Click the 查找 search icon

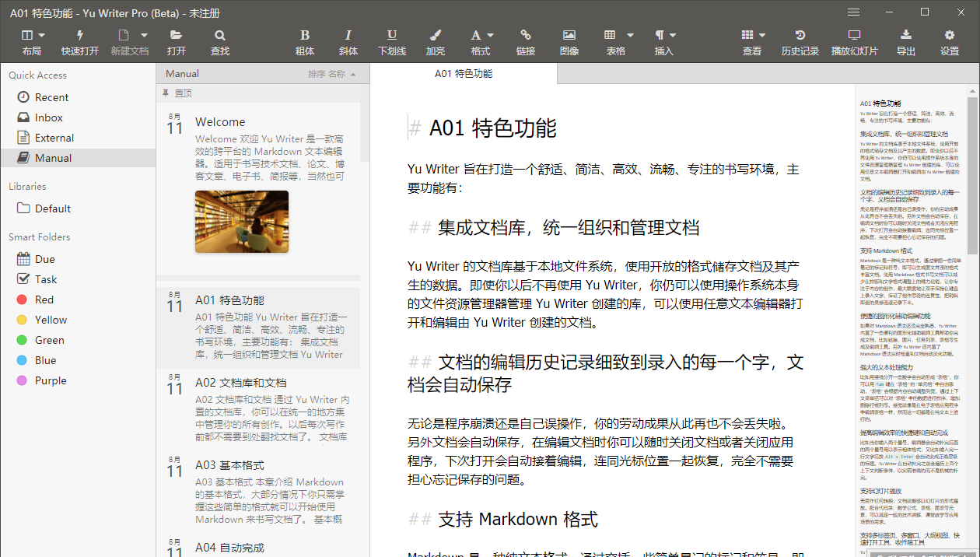(x=220, y=35)
